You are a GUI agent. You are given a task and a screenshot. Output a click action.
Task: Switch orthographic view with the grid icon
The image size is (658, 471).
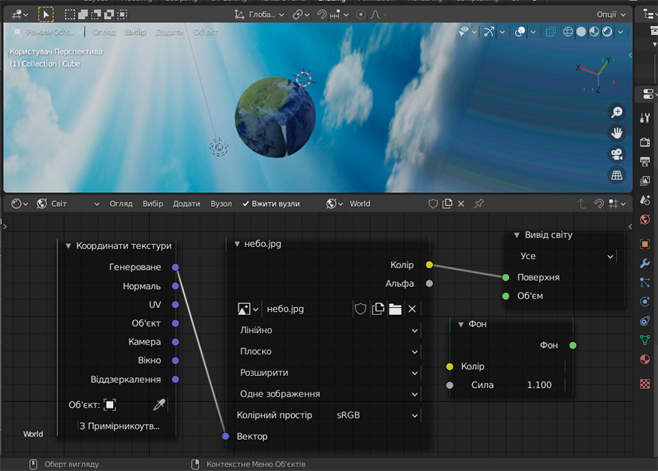[x=617, y=176]
